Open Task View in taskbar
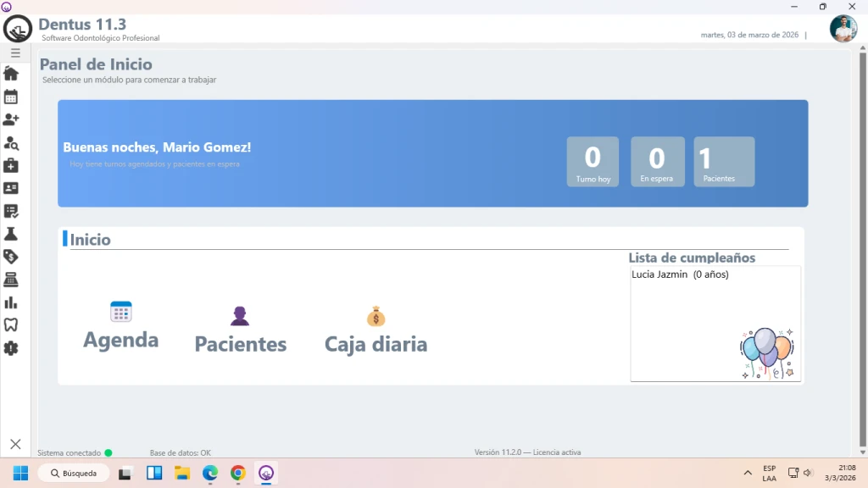 pyautogui.click(x=125, y=474)
